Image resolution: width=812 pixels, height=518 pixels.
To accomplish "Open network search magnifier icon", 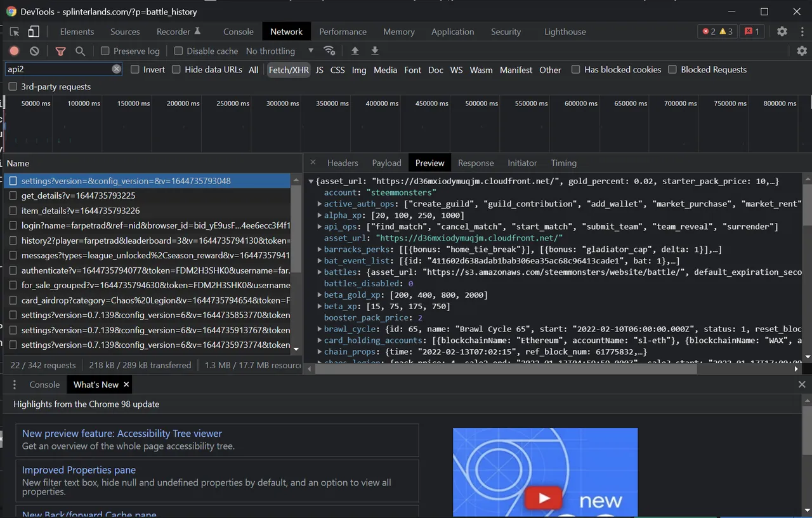I will tap(80, 51).
